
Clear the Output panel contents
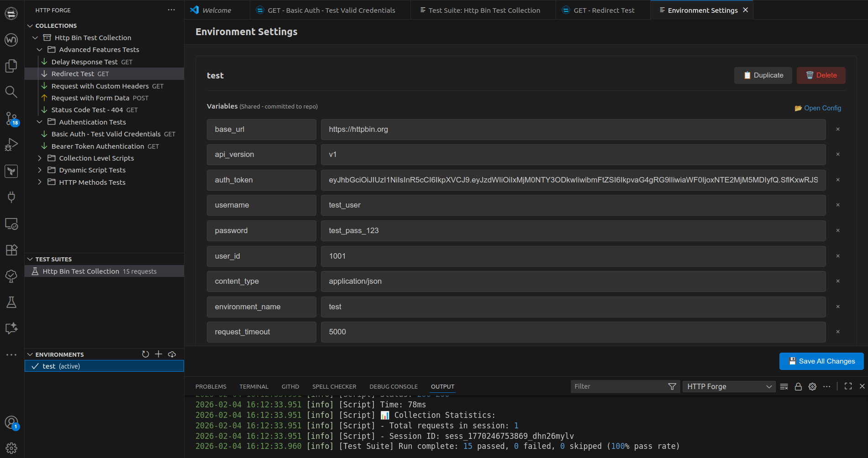(x=784, y=386)
